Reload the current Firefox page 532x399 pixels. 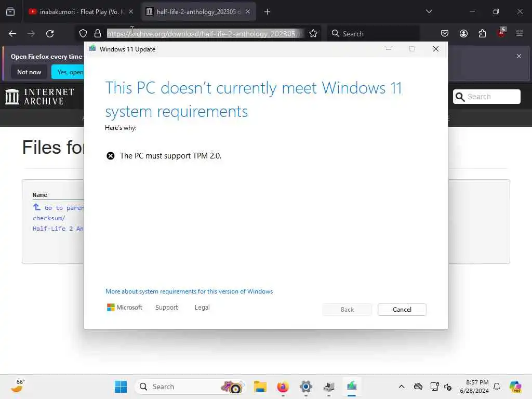coord(50,34)
